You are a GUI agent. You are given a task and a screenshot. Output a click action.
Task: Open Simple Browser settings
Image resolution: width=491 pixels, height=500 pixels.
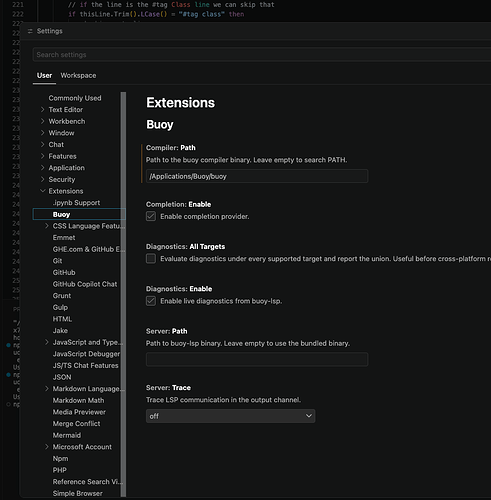point(78,494)
